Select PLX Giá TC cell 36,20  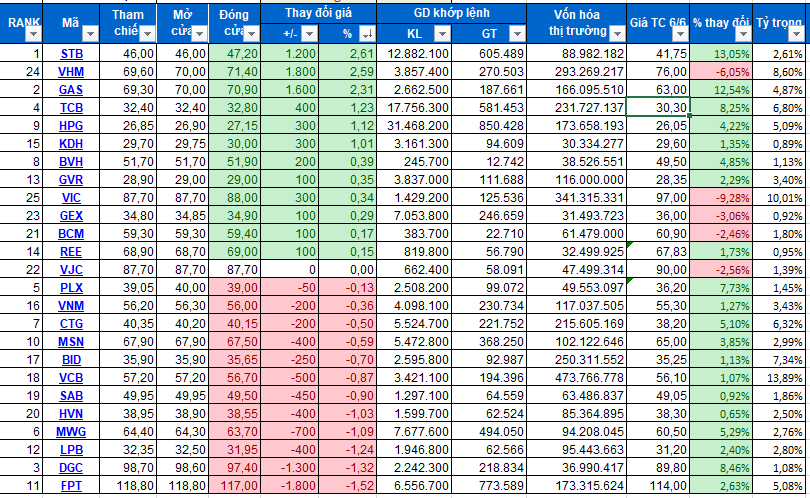coord(658,288)
